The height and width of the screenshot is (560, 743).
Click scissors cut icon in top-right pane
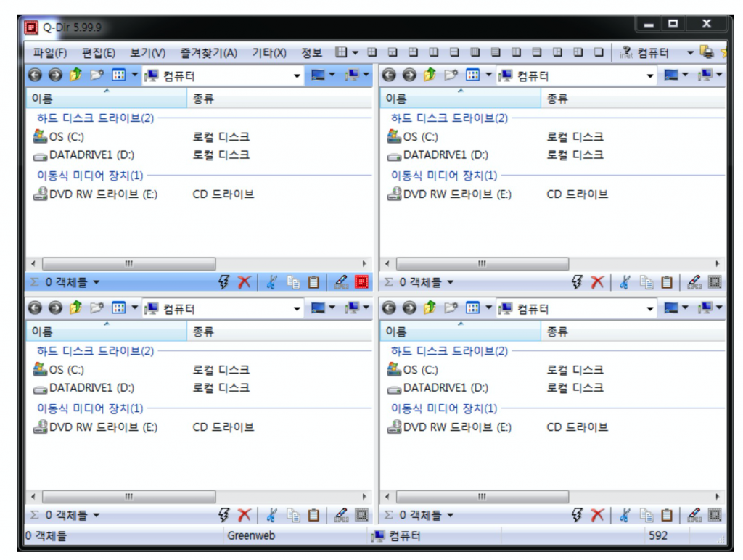coord(625,282)
